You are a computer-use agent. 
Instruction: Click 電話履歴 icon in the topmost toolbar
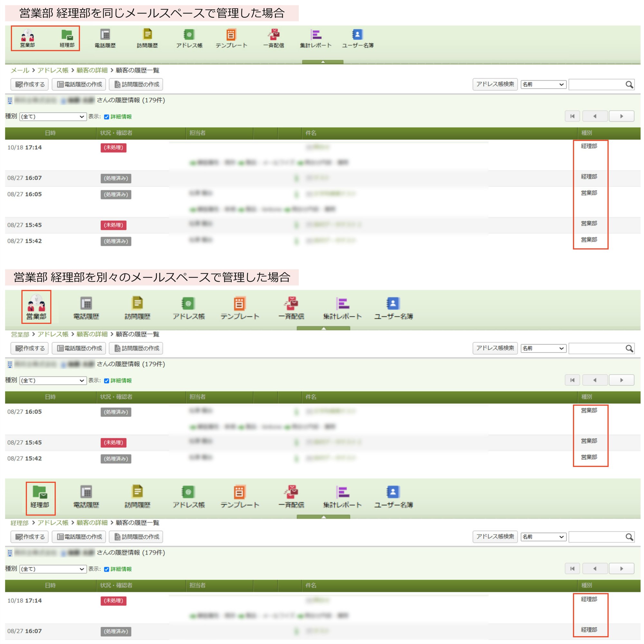(105, 38)
